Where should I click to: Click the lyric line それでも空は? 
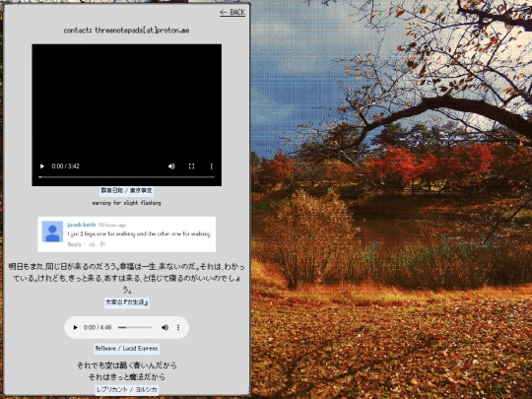click(x=126, y=366)
